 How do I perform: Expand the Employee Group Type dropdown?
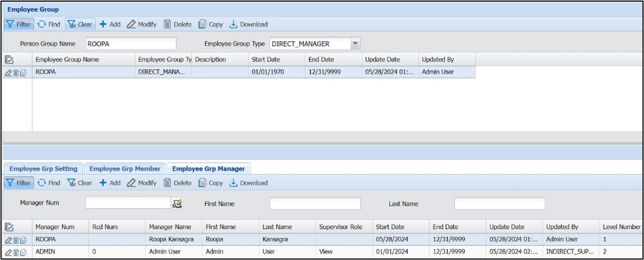pos(355,43)
